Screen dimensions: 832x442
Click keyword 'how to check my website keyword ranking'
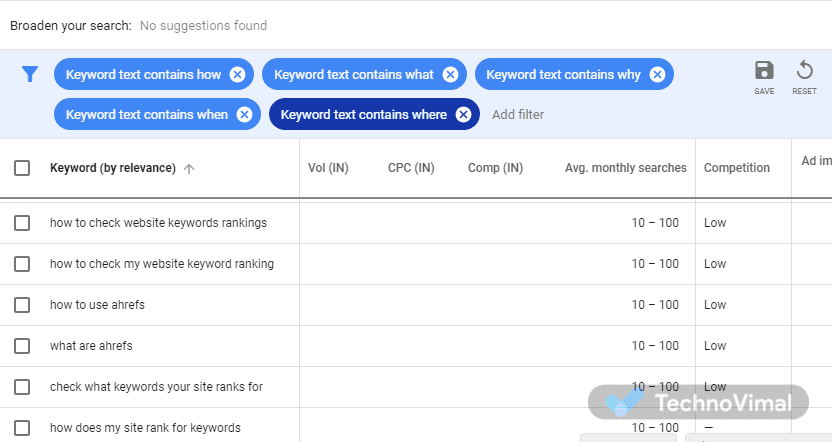click(x=162, y=264)
